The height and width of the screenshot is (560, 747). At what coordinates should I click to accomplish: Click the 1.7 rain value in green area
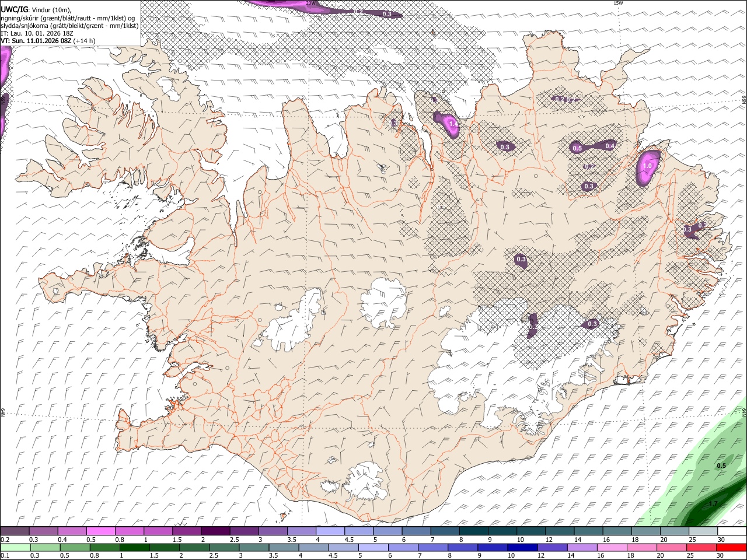pos(713,503)
